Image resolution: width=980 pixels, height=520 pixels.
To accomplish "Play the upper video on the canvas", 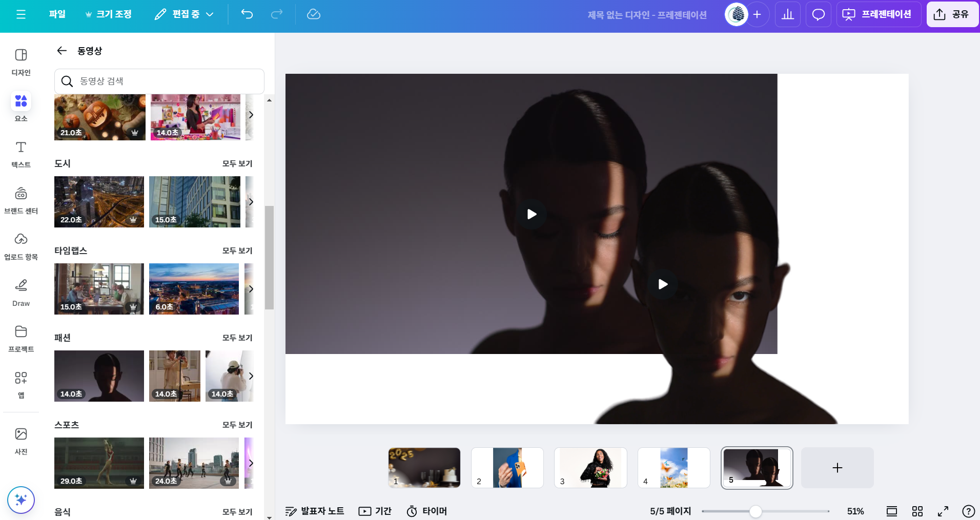I will (x=532, y=214).
